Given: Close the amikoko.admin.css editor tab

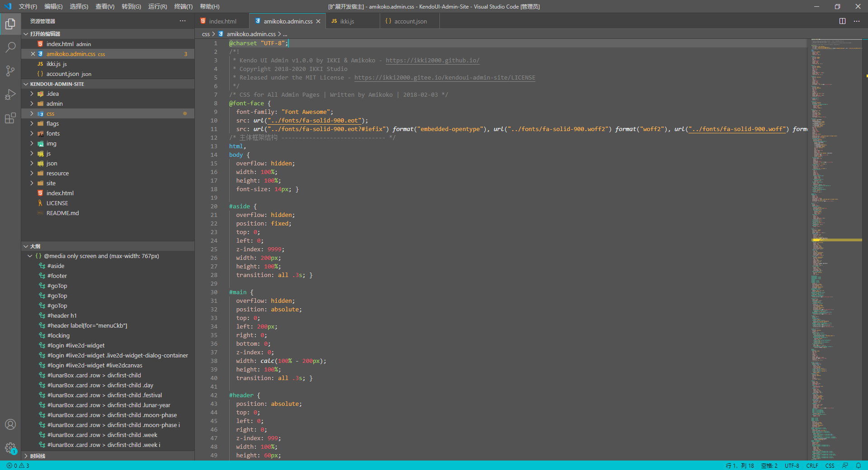Looking at the screenshot, I should (x=318, y=21).
